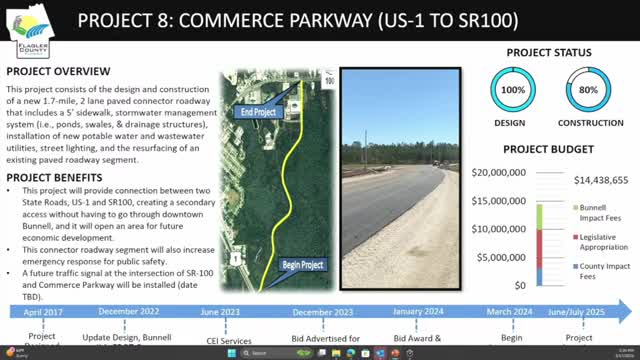The width and height of the screenshot is (640, 360).
Task: Select the roadway construction photo
Action: pos(401,179)
